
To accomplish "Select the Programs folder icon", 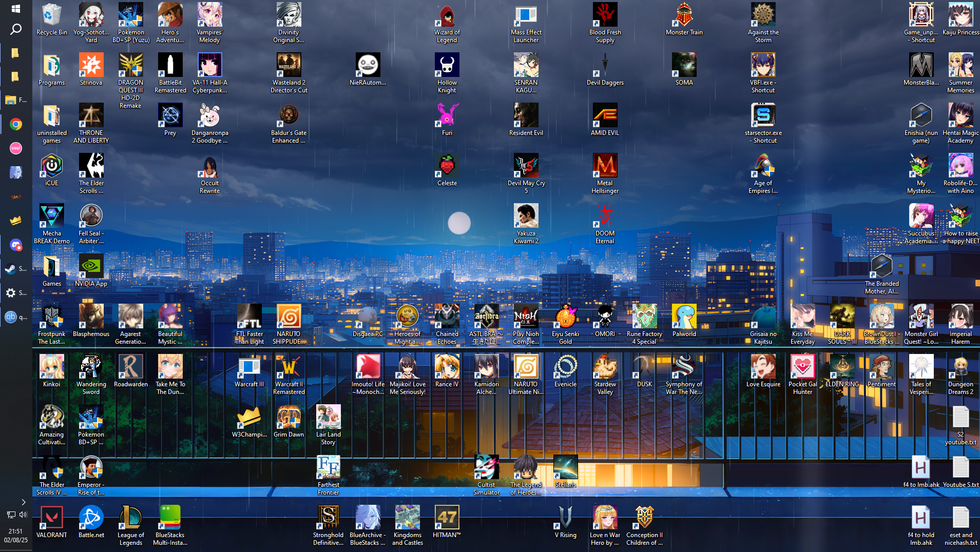I will pos(51,70).
